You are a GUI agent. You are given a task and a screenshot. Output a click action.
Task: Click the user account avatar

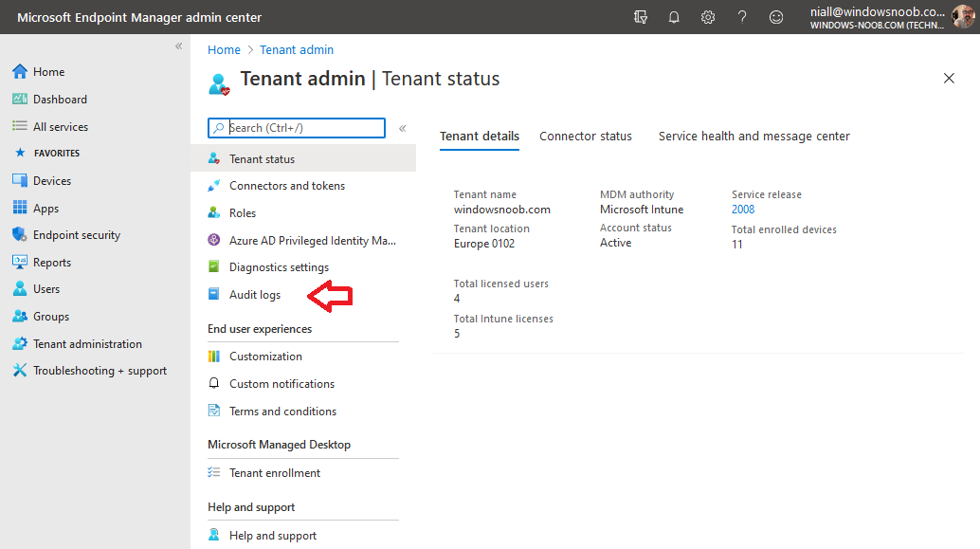(x=963, y=17)
